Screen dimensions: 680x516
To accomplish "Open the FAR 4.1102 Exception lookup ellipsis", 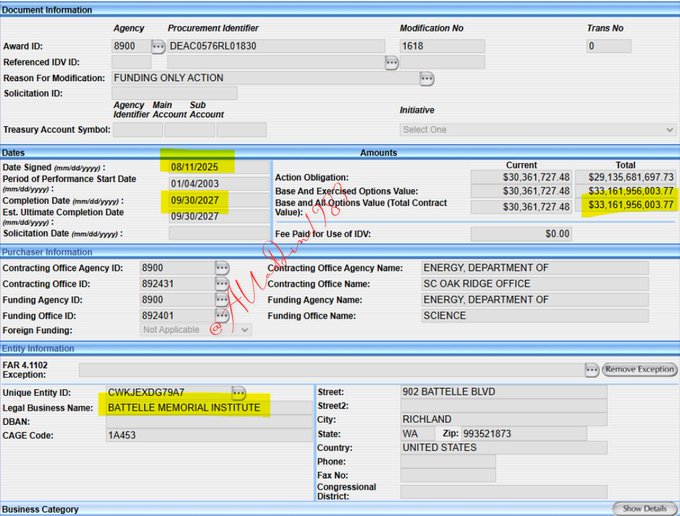I will click(591, 369).
